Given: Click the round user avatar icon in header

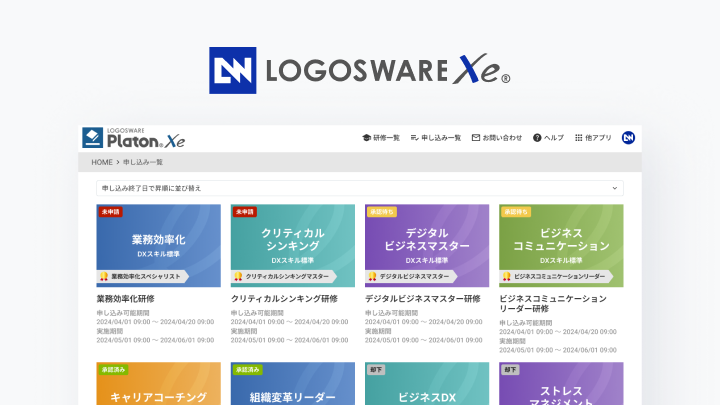Looking at the screenshot, I should click(628, 137).
